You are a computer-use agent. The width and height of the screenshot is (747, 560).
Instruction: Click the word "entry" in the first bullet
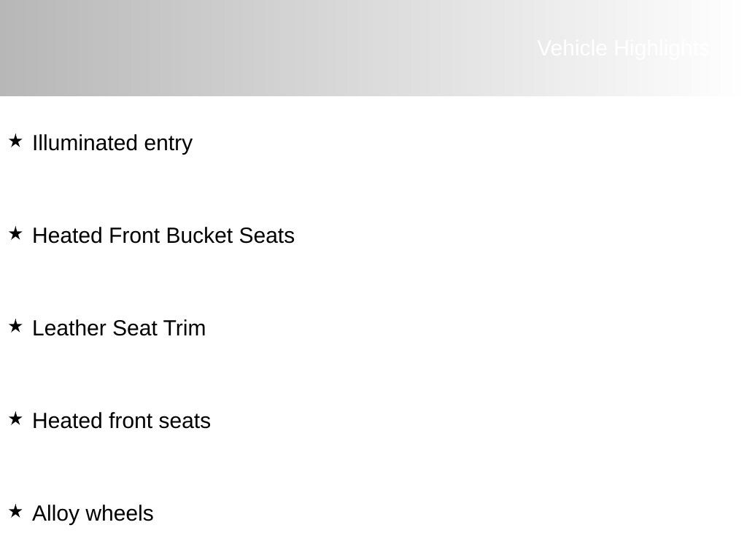click(x=169, y=144)
